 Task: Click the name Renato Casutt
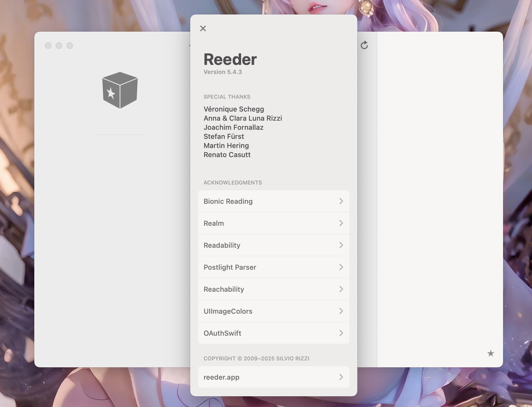tap(227, 155)
